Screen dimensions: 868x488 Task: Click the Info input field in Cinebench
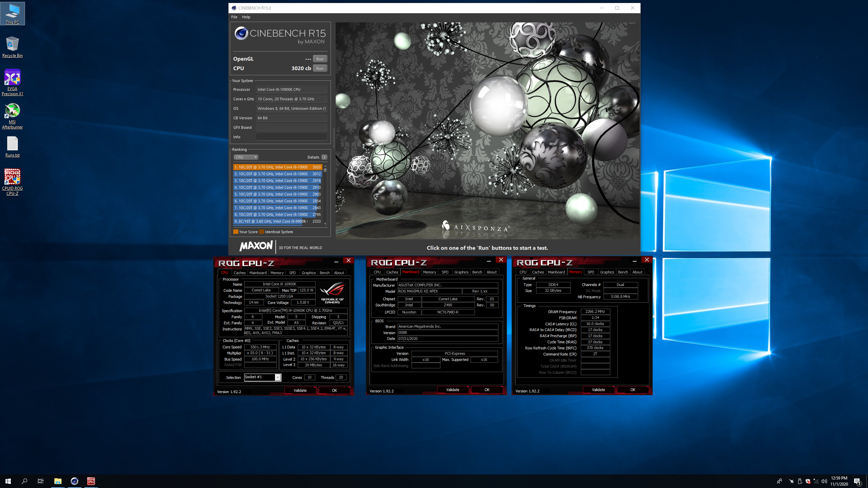292,137
